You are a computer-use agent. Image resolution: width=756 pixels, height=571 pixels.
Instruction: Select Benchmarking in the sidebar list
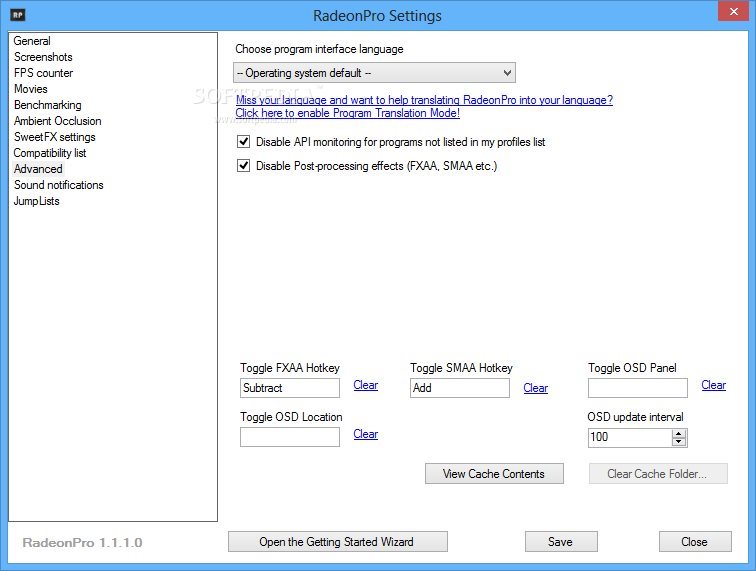[47, 105]
